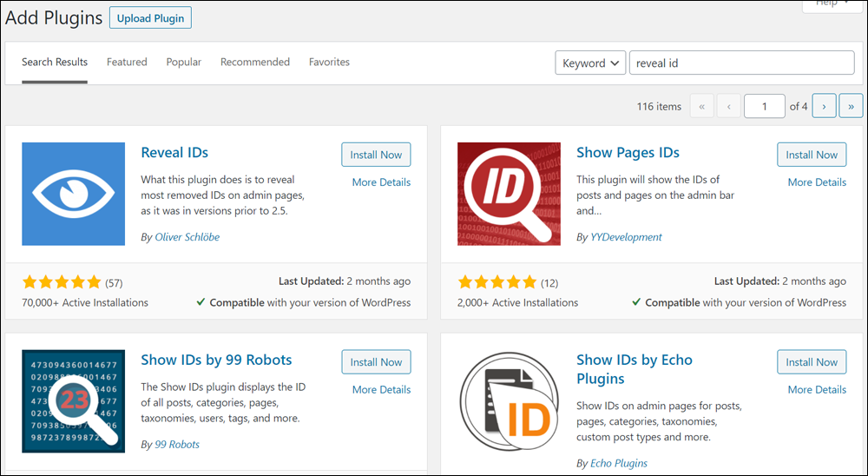Open Show IDs by 99 Robots title
Viewport: 868px width, 476px height.
pos(216,360)
